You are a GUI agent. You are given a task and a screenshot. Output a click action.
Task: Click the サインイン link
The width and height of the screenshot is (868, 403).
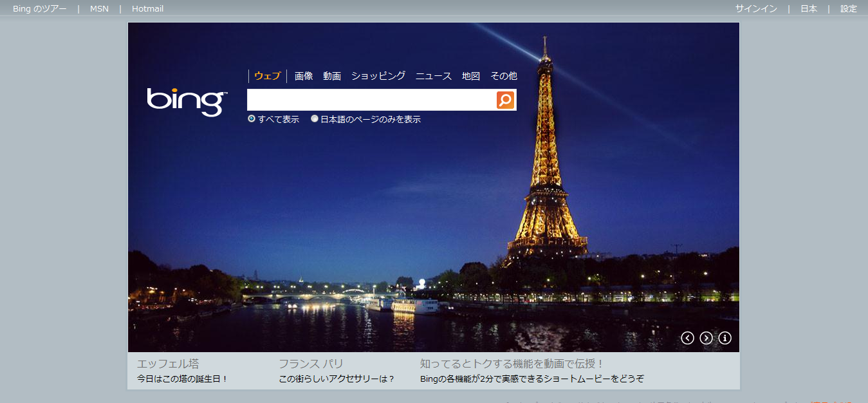click(756, 8)
